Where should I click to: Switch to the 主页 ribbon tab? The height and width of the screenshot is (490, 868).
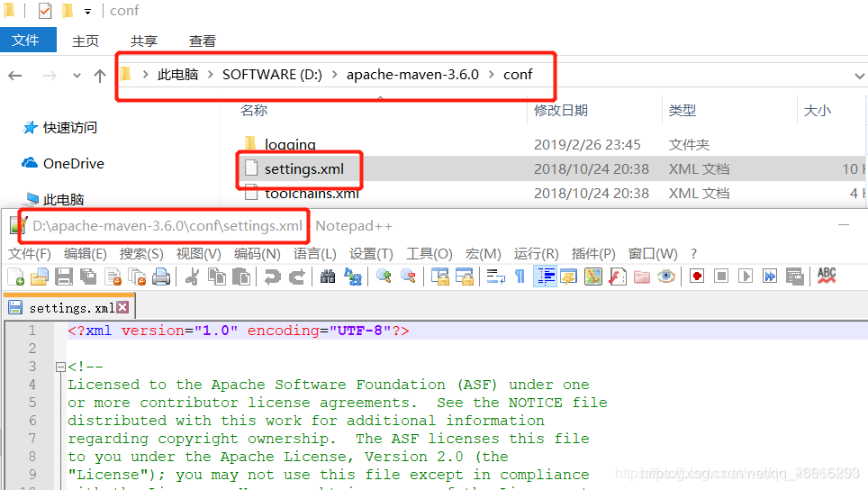pos(86,41)
